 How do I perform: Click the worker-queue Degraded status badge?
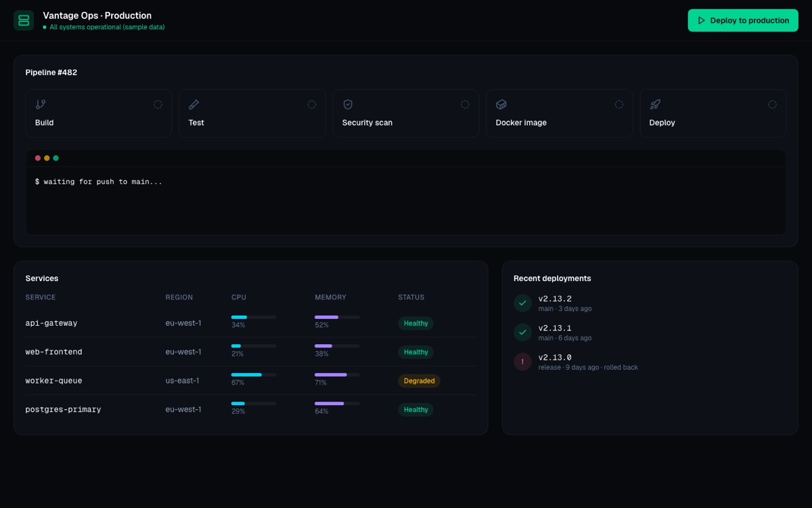pos(419,381)
